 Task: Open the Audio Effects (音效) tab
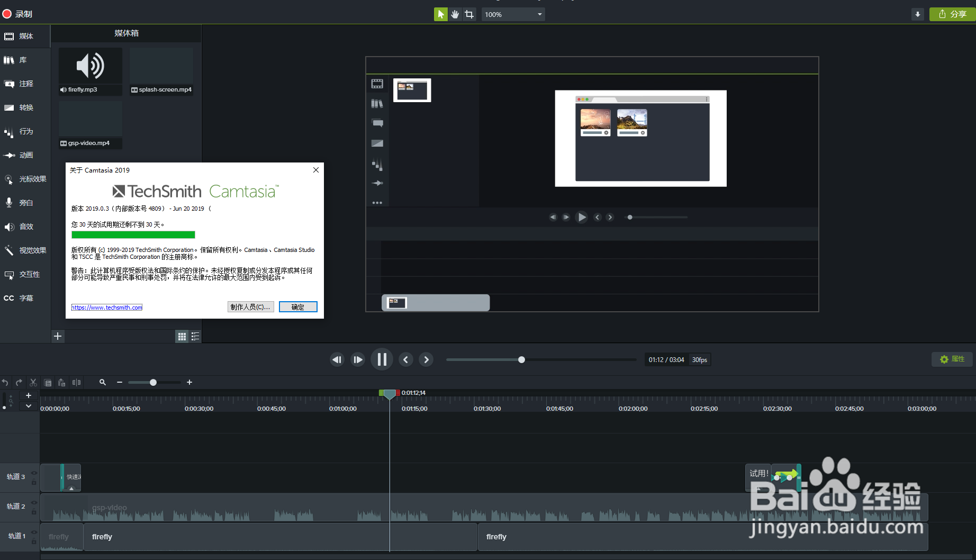tap(25, 227)
